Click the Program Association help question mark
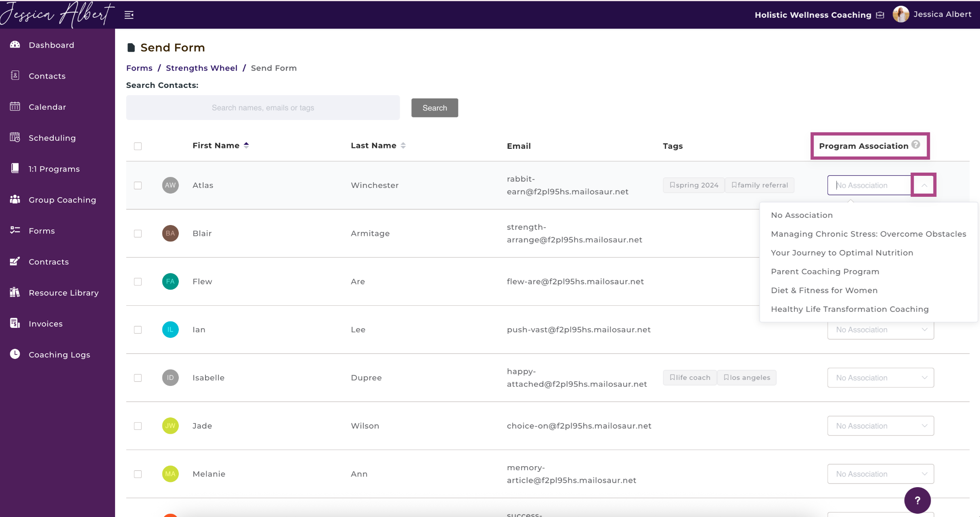980x517 pixels. (916, 144)
